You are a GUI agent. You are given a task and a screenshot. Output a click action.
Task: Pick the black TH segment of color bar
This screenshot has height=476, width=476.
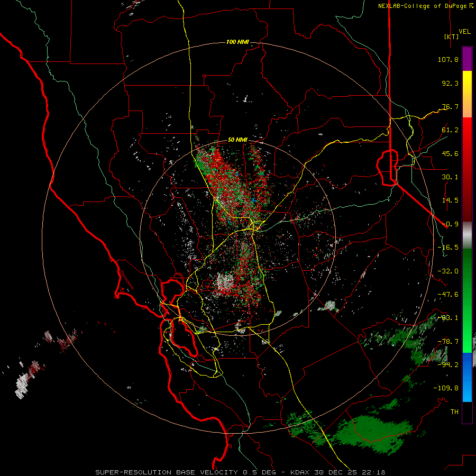click(x=467, y=412)
